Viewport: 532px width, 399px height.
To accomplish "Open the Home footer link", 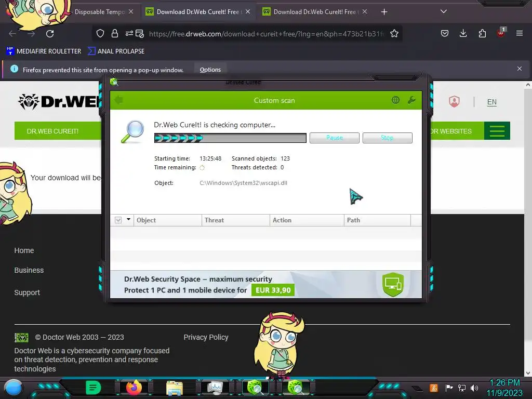I will (x=24, y=250).
